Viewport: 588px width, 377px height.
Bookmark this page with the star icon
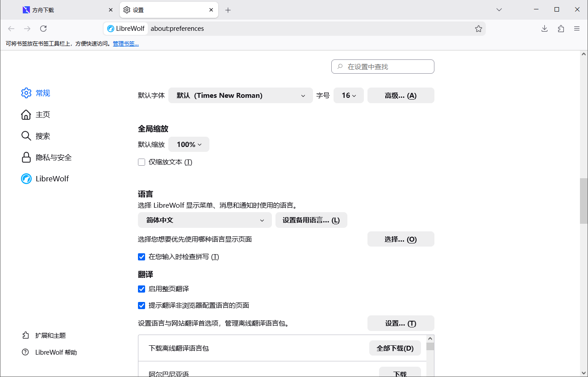[x=479, y=28]
